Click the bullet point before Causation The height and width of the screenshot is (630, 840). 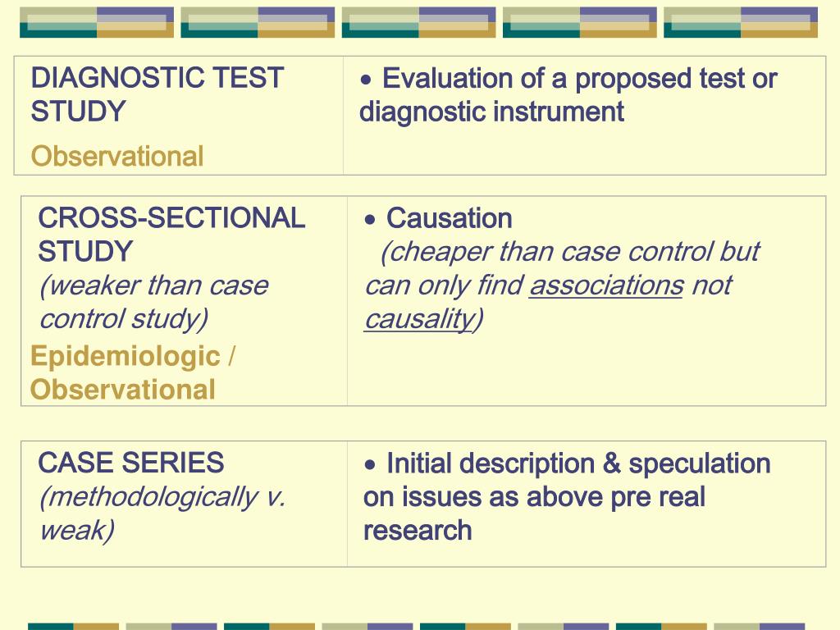pos(372,220)
